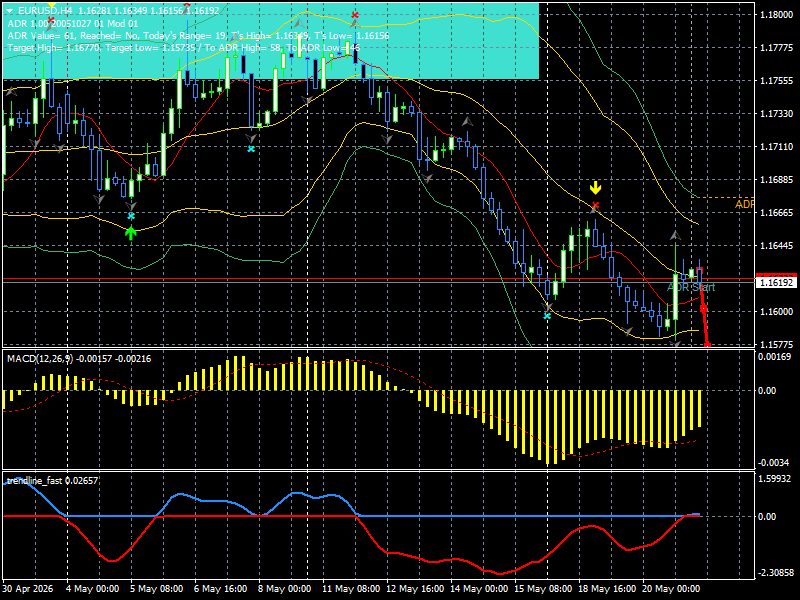Image resolution: width=800 pixels, height=600 pixels.
Task: Click the red square on the projection line
Action: pyautogui.click(x=703, y=309)
